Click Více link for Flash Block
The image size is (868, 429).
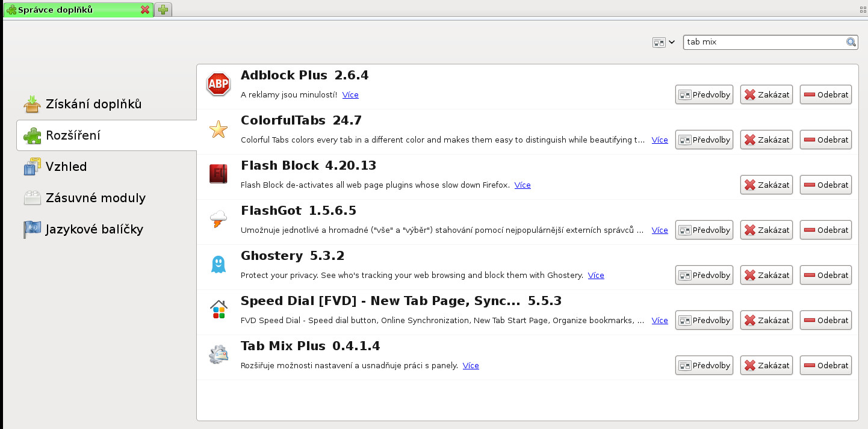(522, 185)
